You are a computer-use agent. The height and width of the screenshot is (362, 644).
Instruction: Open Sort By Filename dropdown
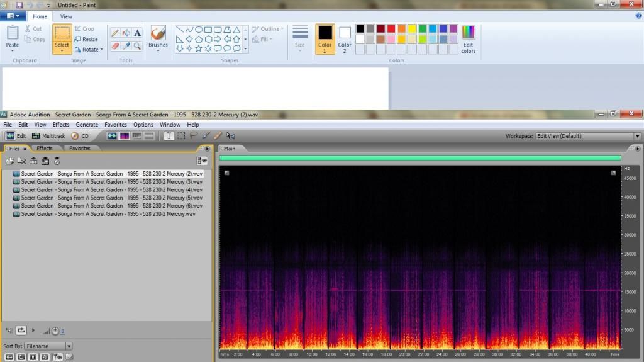(48, 346)
